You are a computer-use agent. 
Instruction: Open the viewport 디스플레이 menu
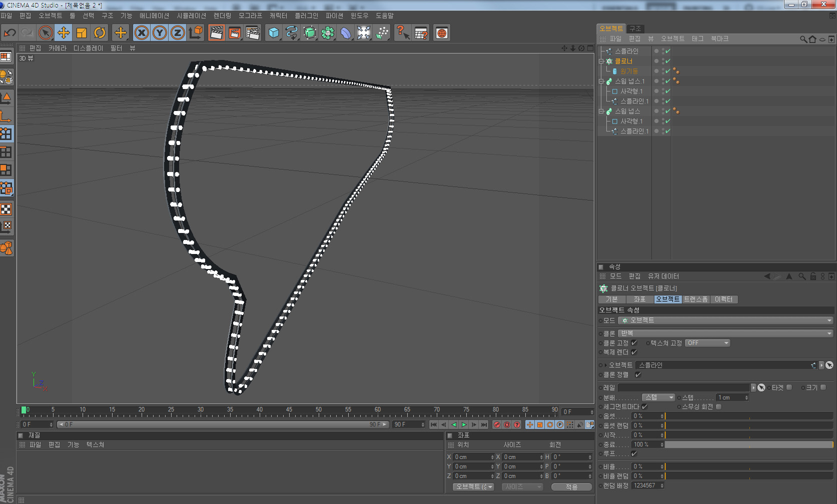point(88,48)
